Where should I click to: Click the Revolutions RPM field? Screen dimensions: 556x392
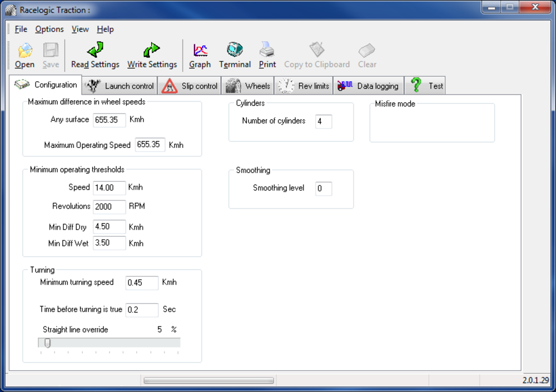coord(109,207)
